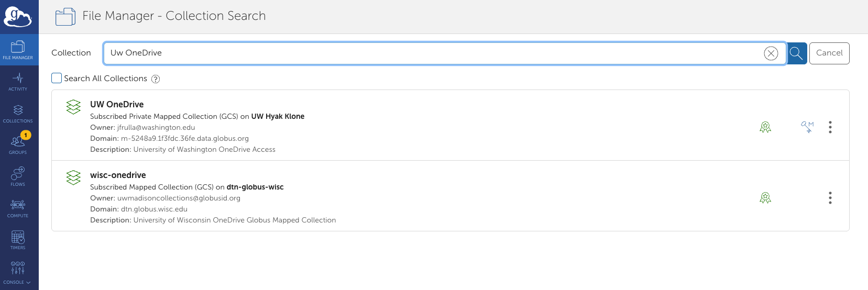
Task: Click the University of Wisconsin OneDrive description
Action: pyautogui.click(x=235, y=220)
